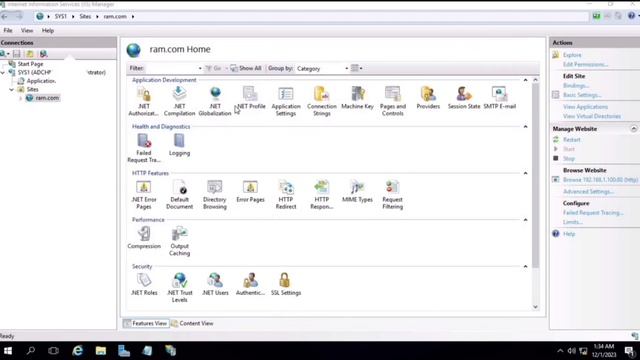Collapse Application Development group

click(525, 80)
